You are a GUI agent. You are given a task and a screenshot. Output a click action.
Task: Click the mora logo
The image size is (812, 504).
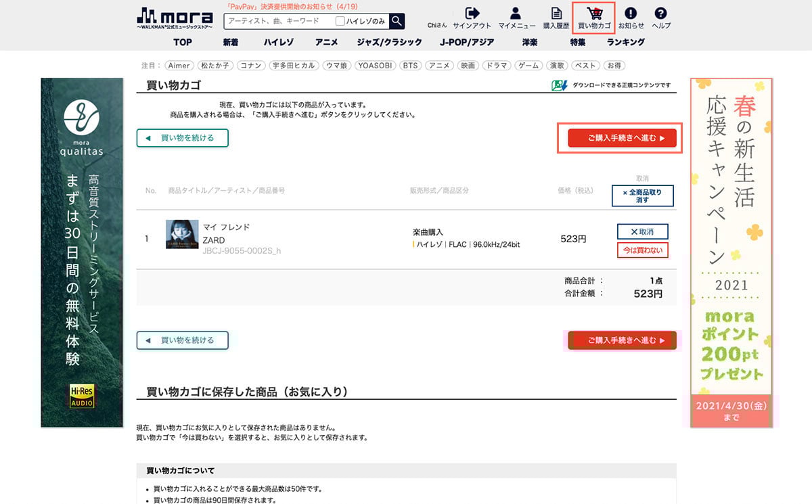click(175, 18)
